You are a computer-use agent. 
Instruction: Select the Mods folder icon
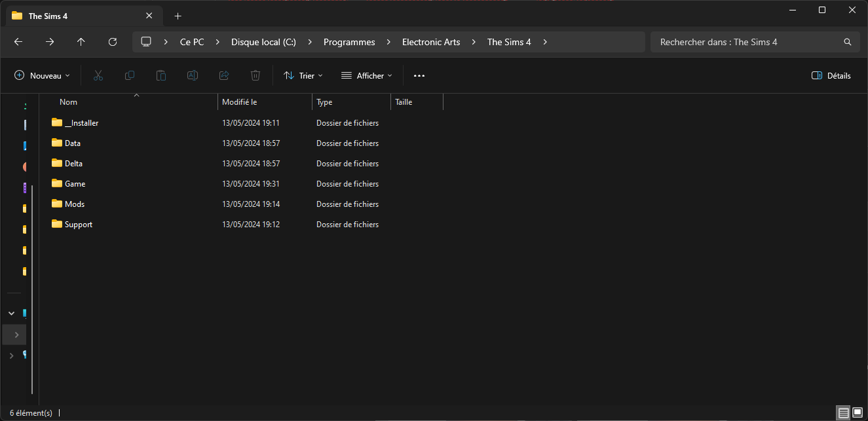click(x=57, y=204)
